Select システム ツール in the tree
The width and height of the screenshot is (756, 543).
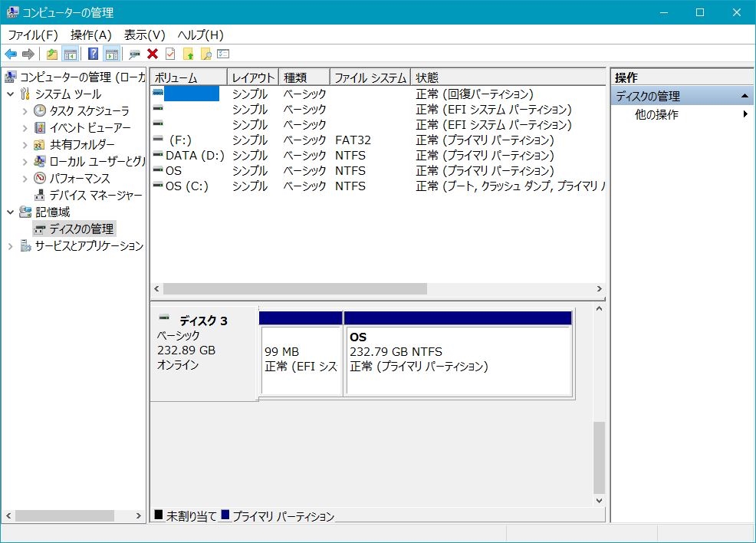(68, 94)
